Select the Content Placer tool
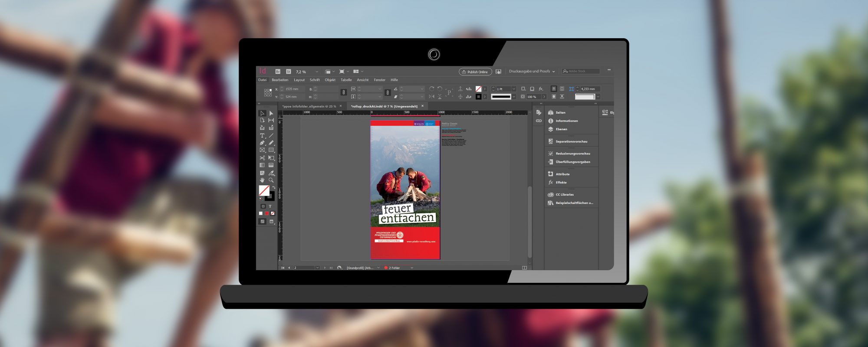Image resolution: width=868 pixels, height=347 pixels. (x=271, y=128)
